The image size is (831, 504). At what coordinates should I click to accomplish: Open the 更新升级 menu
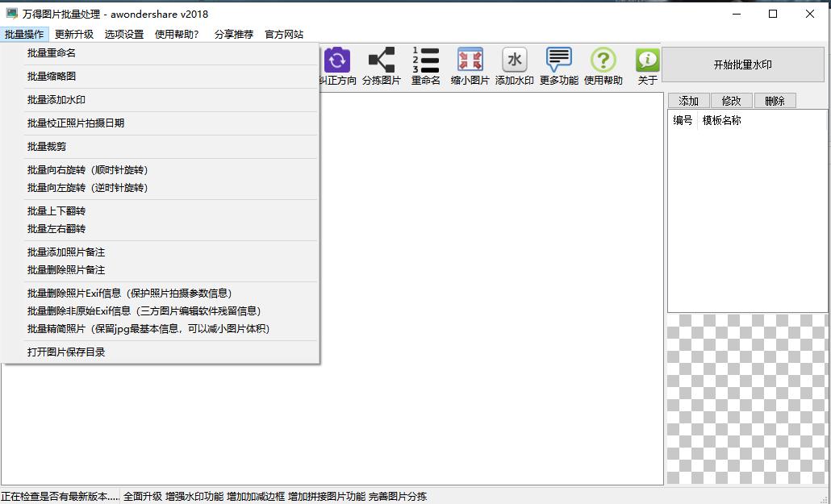click(x=74, y=34)
